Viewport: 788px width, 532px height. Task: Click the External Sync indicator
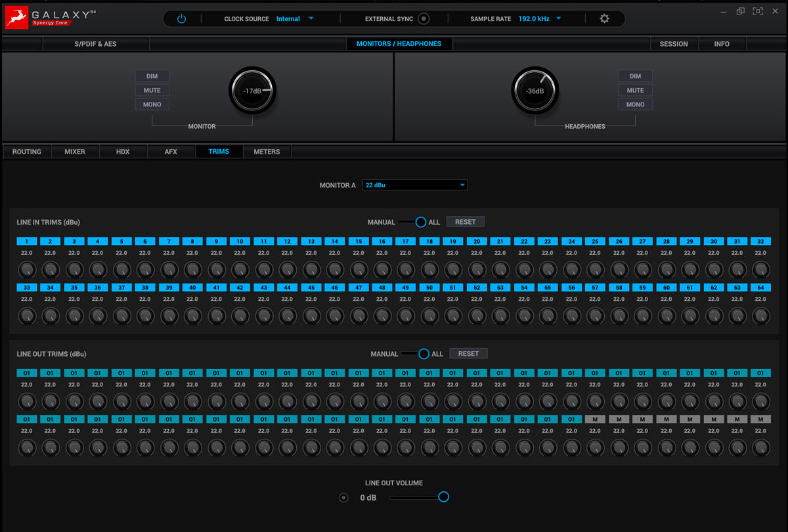[424, 19]
